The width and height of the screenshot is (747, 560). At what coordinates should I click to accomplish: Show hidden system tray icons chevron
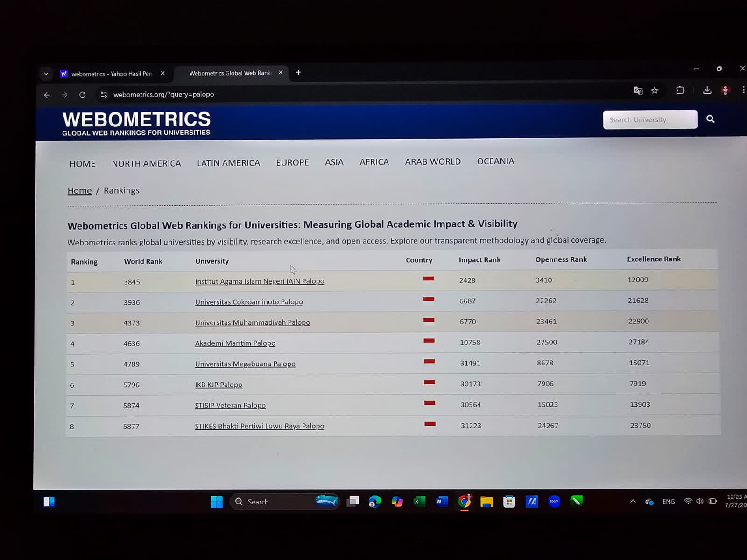pyautogui.click(x=633, y=501)
